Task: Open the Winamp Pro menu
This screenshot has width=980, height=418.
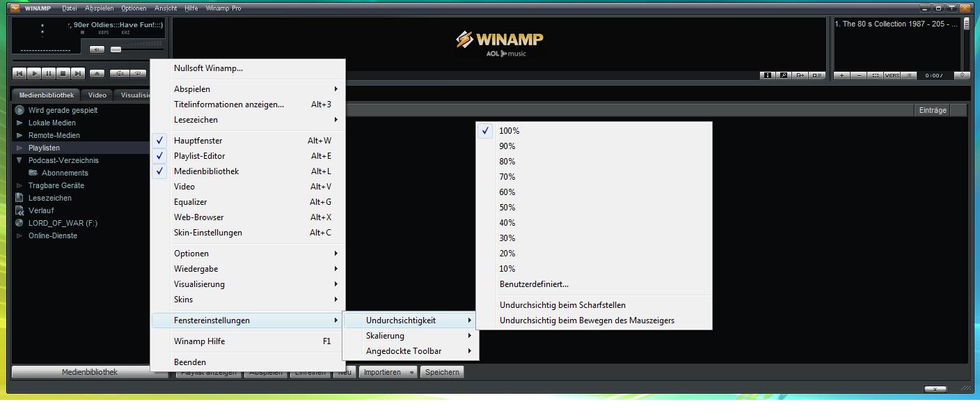Action: [x=224, y=8]
